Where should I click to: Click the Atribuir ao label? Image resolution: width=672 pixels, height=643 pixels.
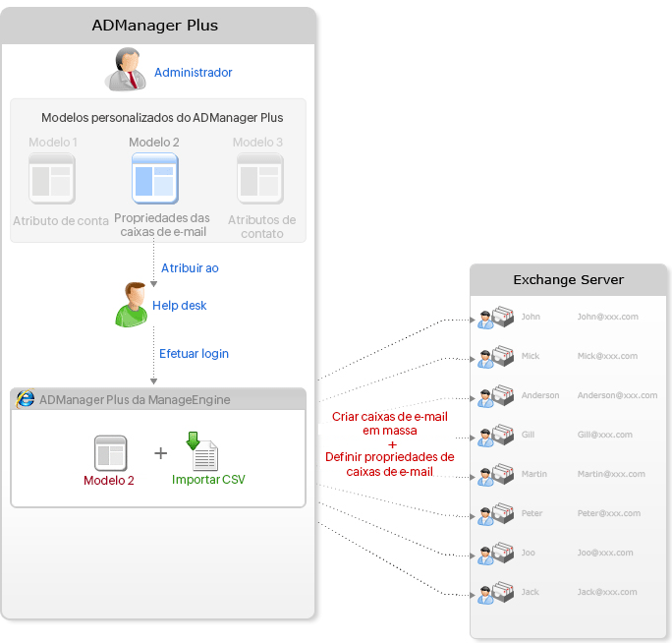pyautogui.click(x=190, y=268)
